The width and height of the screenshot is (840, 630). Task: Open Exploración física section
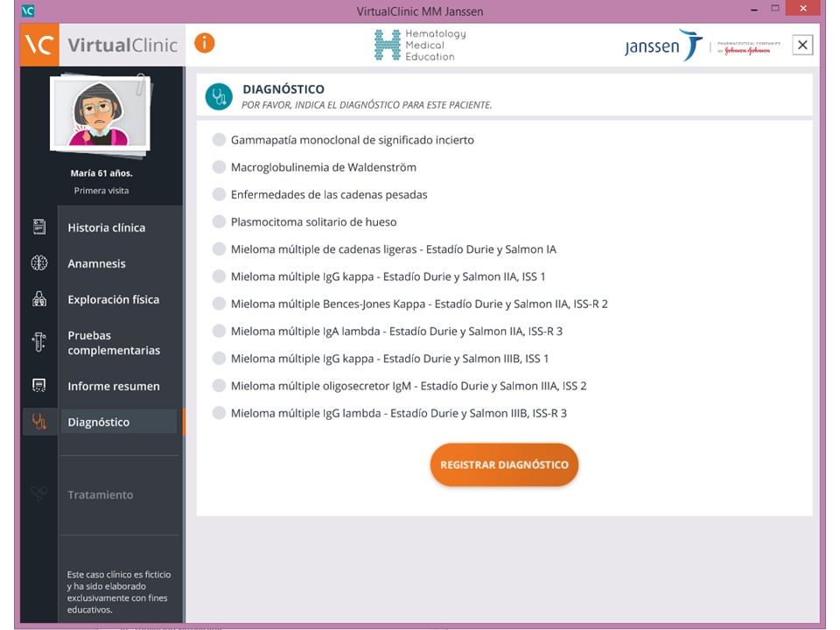pos(113,299)
